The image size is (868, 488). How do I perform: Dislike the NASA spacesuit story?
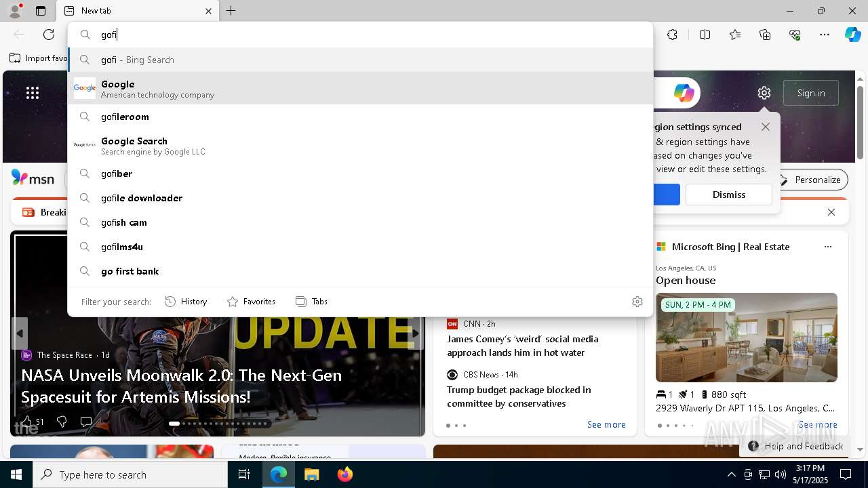62,422
